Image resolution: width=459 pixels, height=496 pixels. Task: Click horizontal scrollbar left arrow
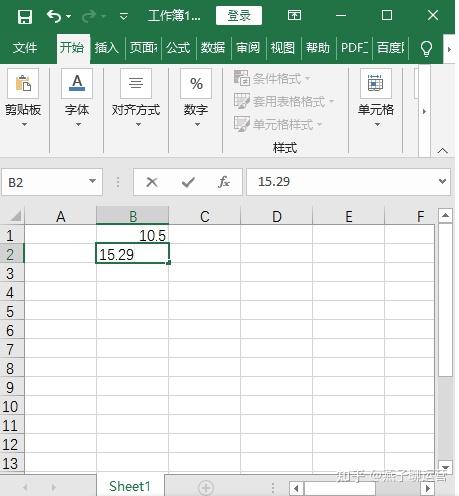[296, 489]
